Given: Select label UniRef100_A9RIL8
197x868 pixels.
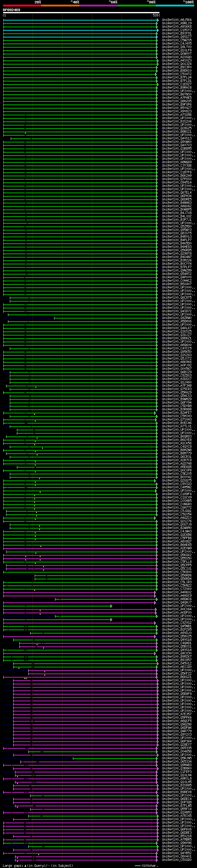Looking at the screenshot, I should coord(177,778).
